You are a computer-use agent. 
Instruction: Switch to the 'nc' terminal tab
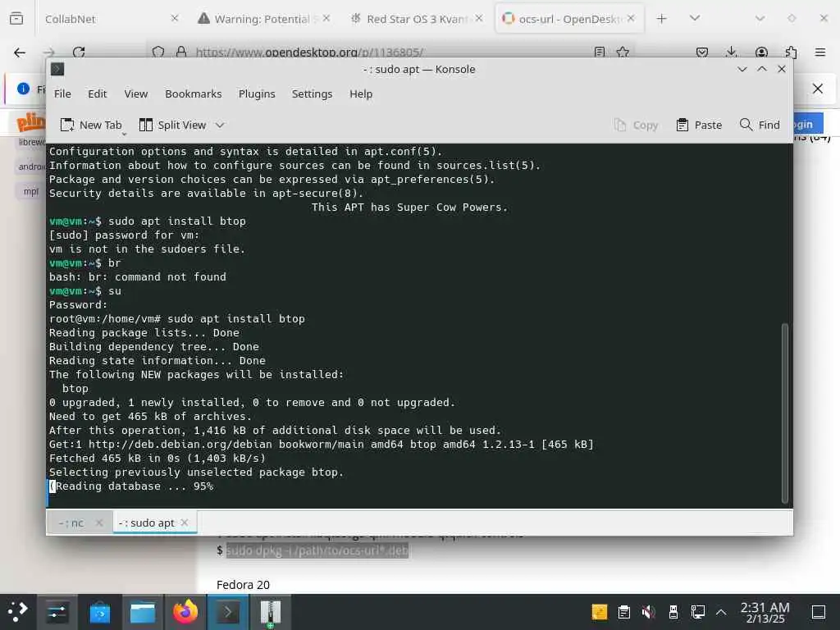pyautogui.click(x=71, y=523)
